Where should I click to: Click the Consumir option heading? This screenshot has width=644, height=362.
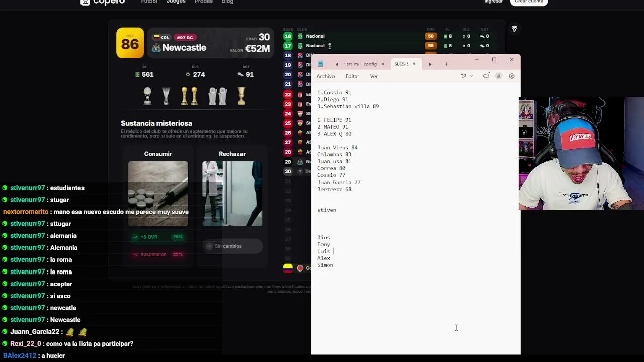click(158, 154)
